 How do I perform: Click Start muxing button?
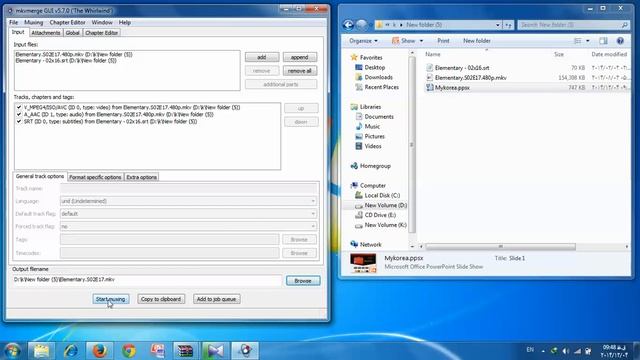coord(111,299)
